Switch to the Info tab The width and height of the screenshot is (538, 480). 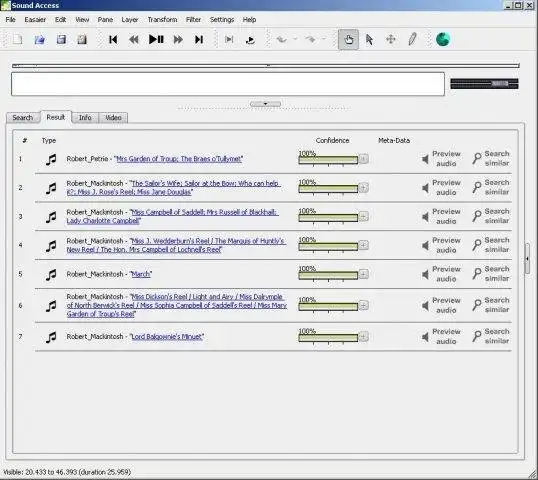(85, 118)
